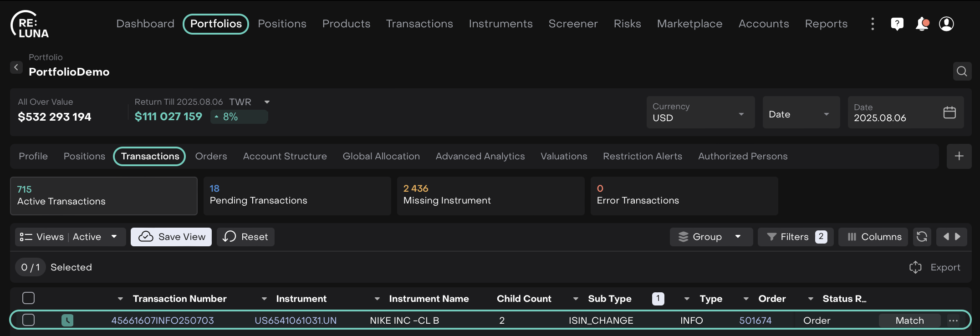Switch to the Orders tab

pyautogui.click(x=211, y=156)
